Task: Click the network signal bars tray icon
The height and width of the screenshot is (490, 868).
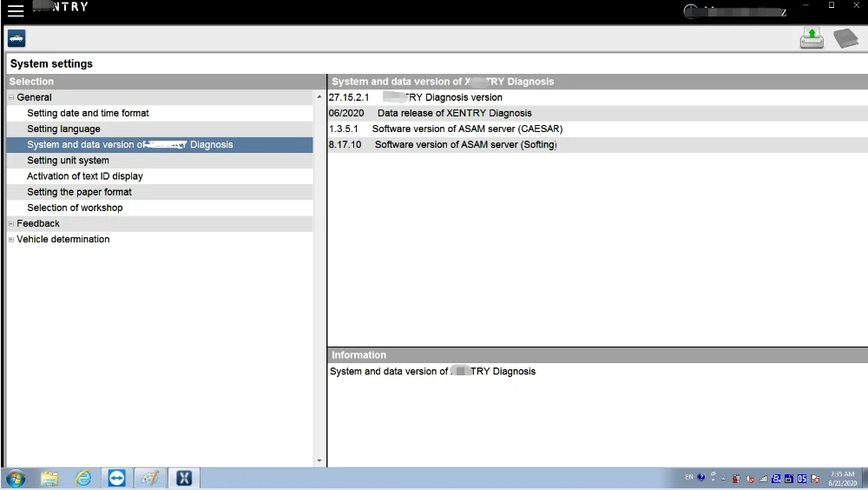Action: coord(763,479)
